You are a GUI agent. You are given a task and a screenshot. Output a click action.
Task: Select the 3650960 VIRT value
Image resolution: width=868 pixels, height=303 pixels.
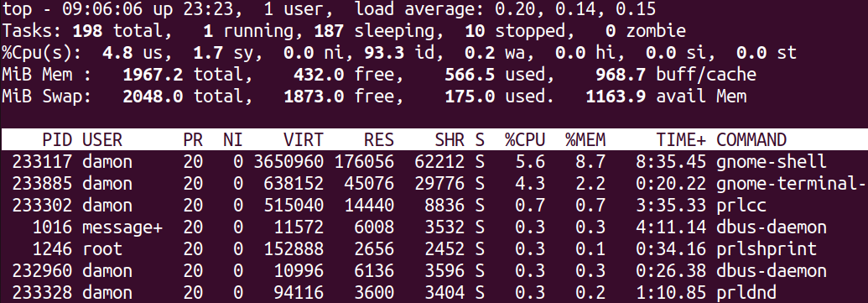click(288, 162)
